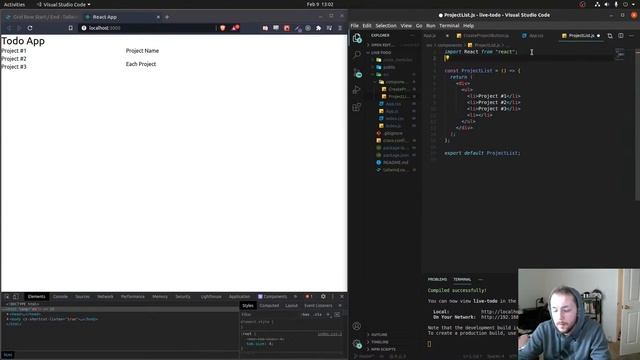Click the new style rule plus icon
Screen dimensions: 640x360
(x=329, y=315)
